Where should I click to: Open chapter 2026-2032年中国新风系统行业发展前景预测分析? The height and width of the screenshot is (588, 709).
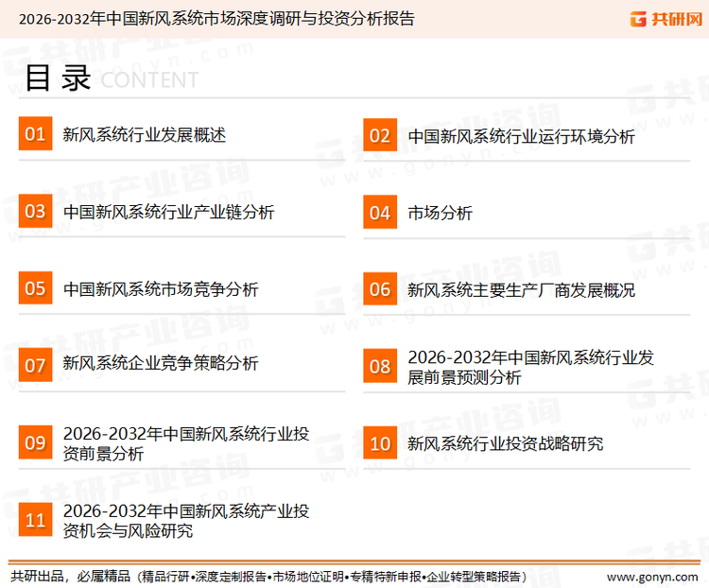click(x=531, y=367)
